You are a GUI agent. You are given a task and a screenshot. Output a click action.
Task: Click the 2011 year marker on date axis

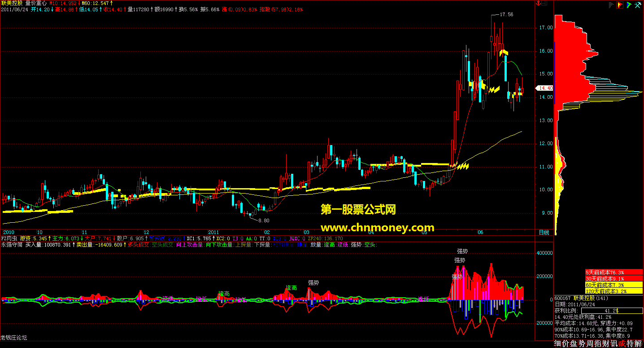click(x=214, y=232)
